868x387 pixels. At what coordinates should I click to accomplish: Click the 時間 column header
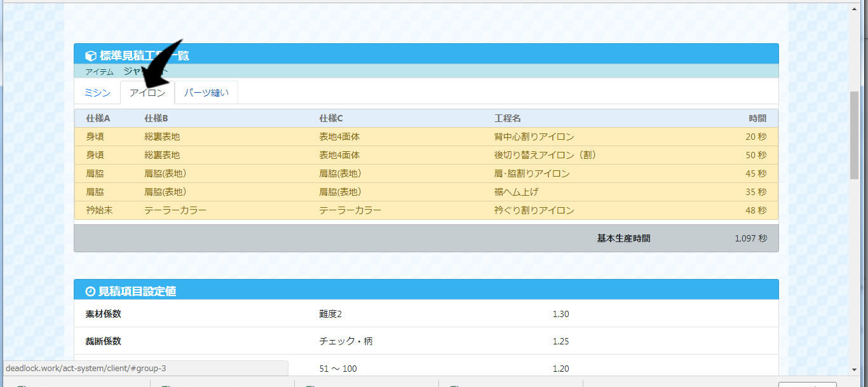pos(757,118)
